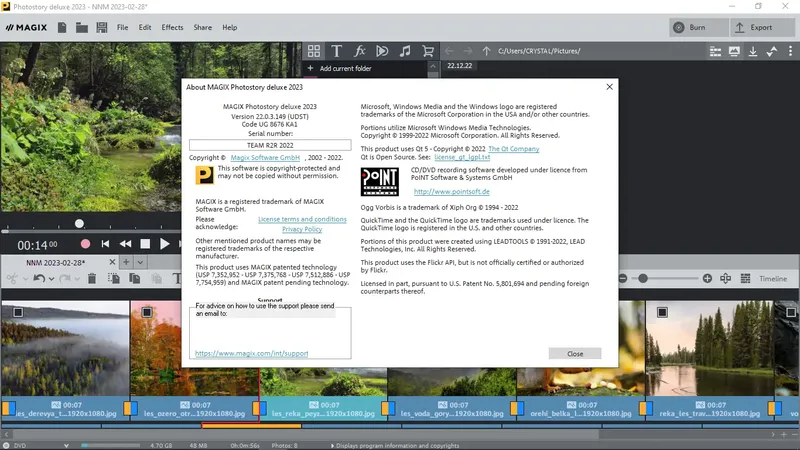Click the Burn button
The width and height of the screenshot is (800, 450).
[x=697, y=28]
